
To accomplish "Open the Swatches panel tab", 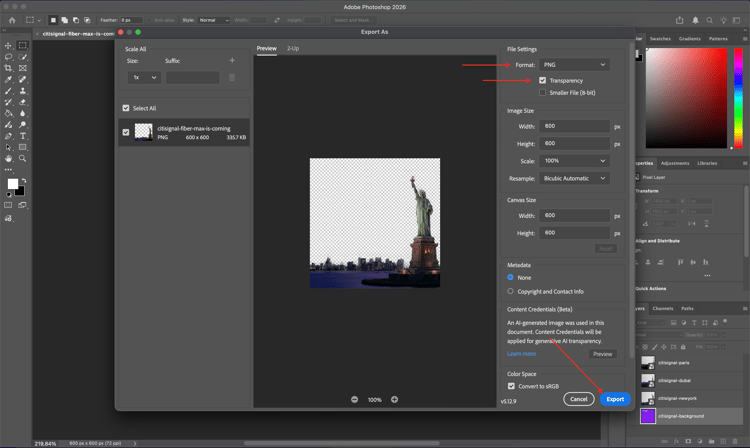I will click(x=660, y=39).
